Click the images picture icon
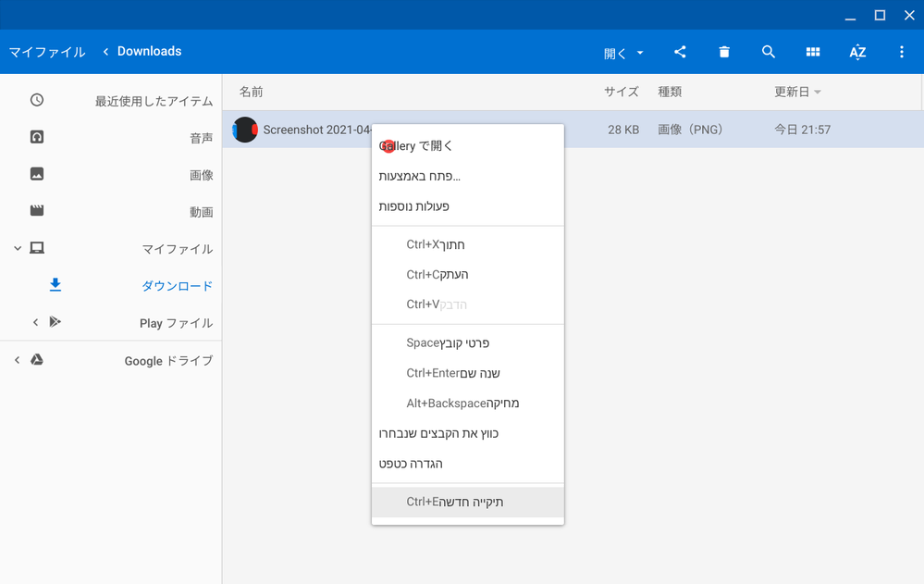Image resolution: width=924 pixels, height=584 pixels. click(37, 174)
